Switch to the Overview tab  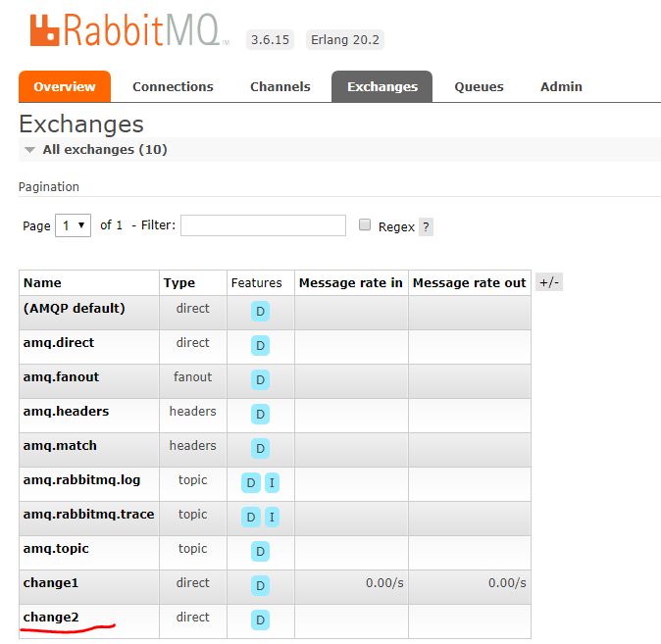(x=65, y=86)
